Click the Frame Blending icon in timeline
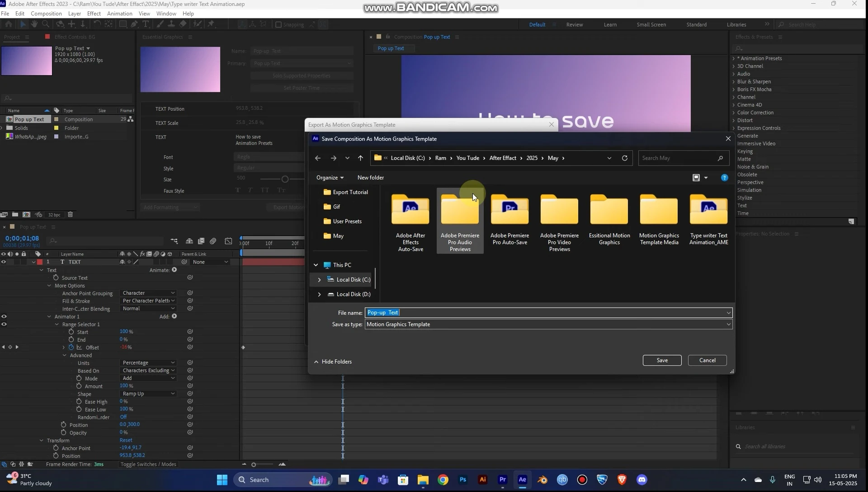 201,241
